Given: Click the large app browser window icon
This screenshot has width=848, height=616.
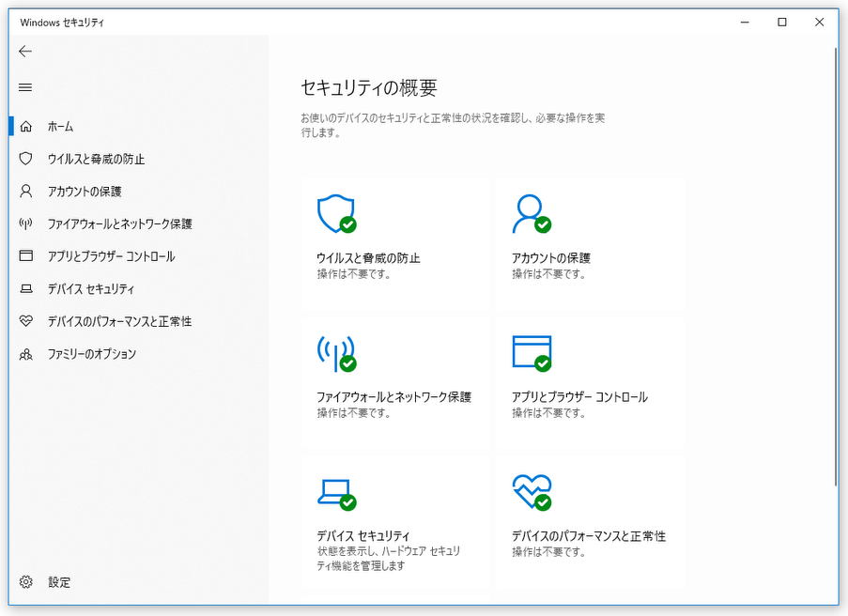Looking at the screenshot, I should (532, 353).
